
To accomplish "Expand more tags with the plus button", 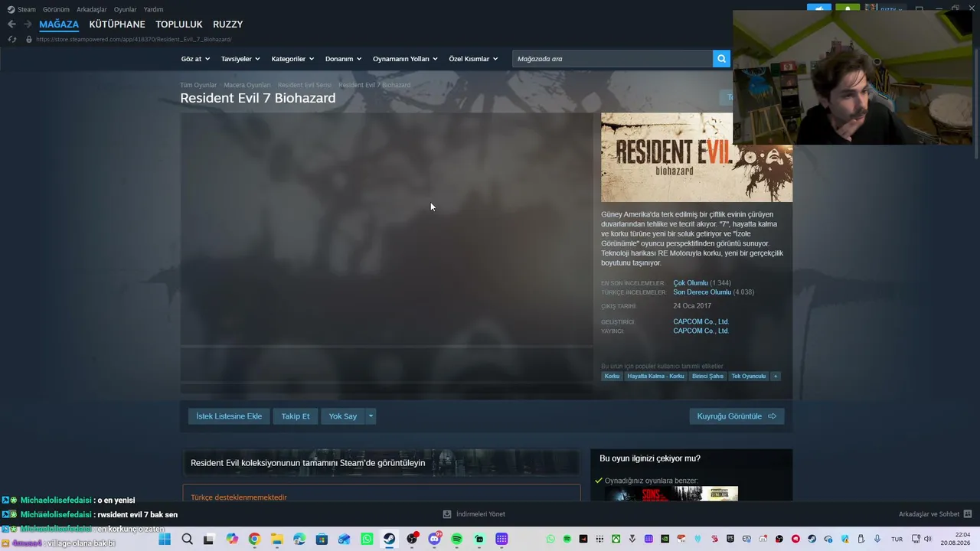I will pos(775,377).
